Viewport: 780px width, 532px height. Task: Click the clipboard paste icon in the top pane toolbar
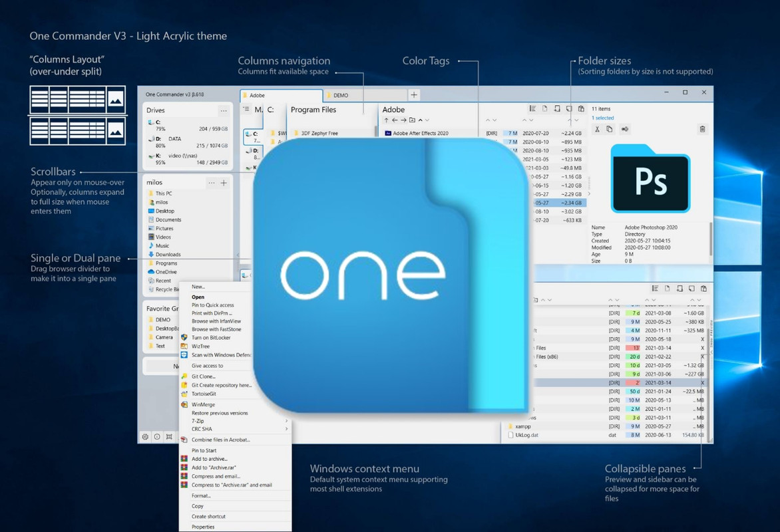coord(581,108)
